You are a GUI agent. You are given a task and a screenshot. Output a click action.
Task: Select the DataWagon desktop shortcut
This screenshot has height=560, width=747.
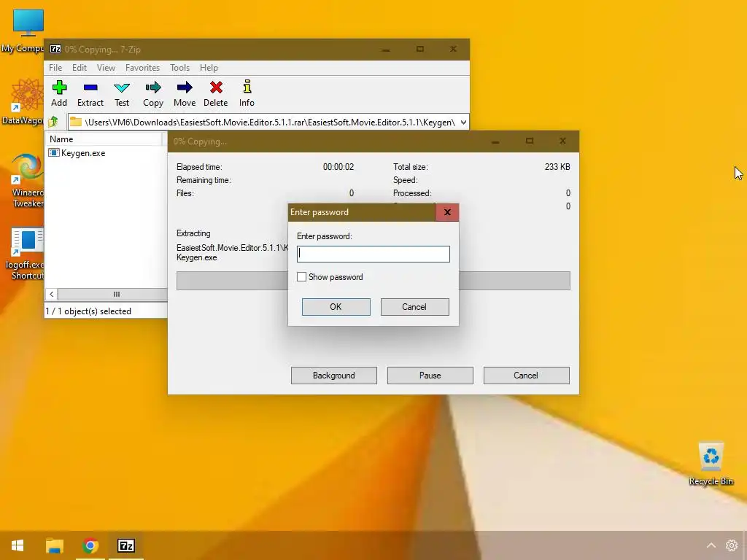pos(24,102)
